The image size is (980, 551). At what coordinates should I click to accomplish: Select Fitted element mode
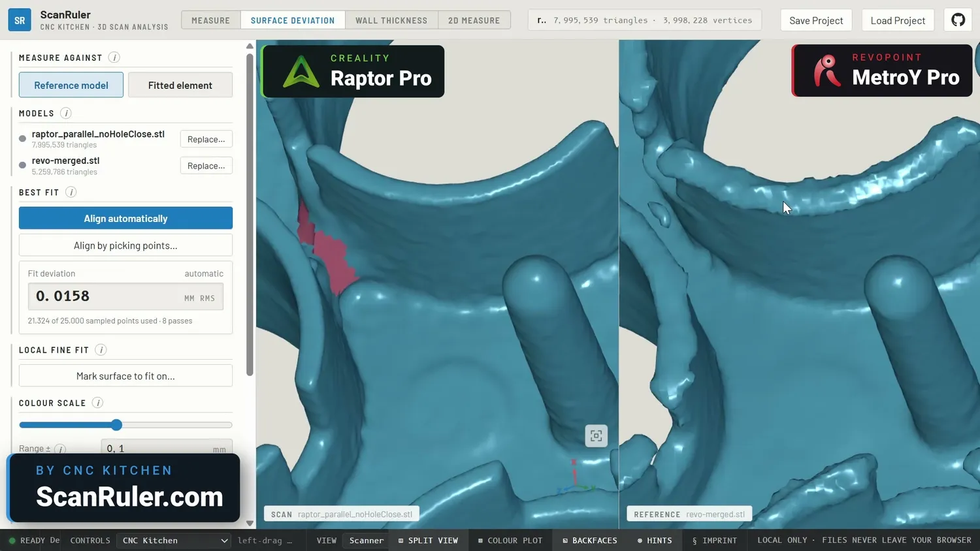tap(180, 85)
